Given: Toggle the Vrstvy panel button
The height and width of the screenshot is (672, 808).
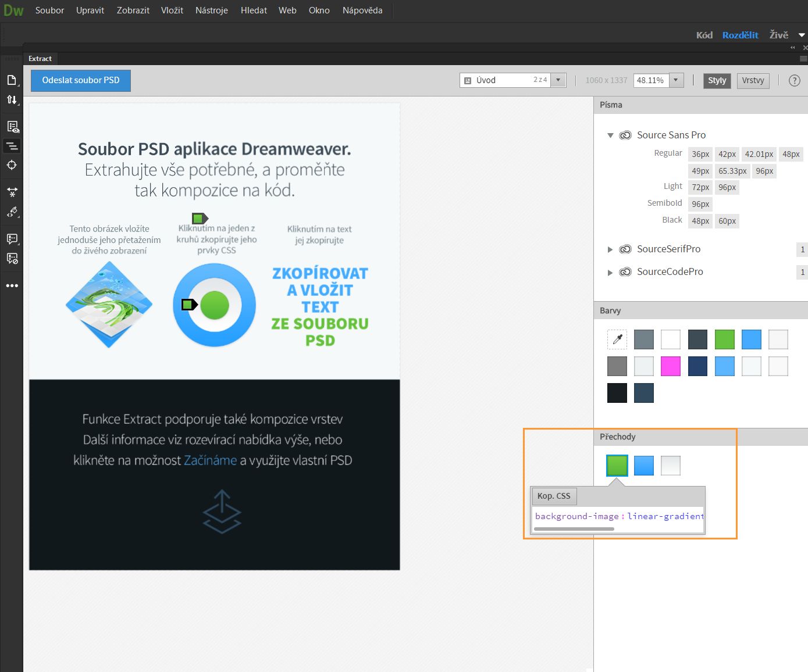Looking at the screenshot, I should 753,81.
